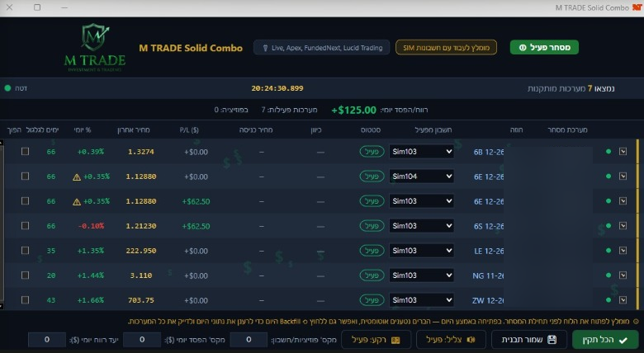This screenshot has height=353, width=644.
Task: Click the 6B 12-26 contract label
Action: [489, 152]
